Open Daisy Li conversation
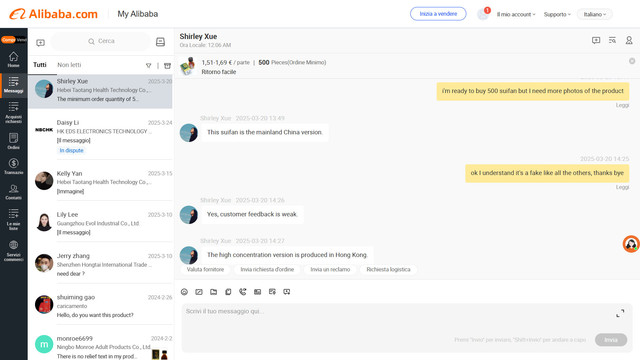640x360 pixels. (100, 137)
